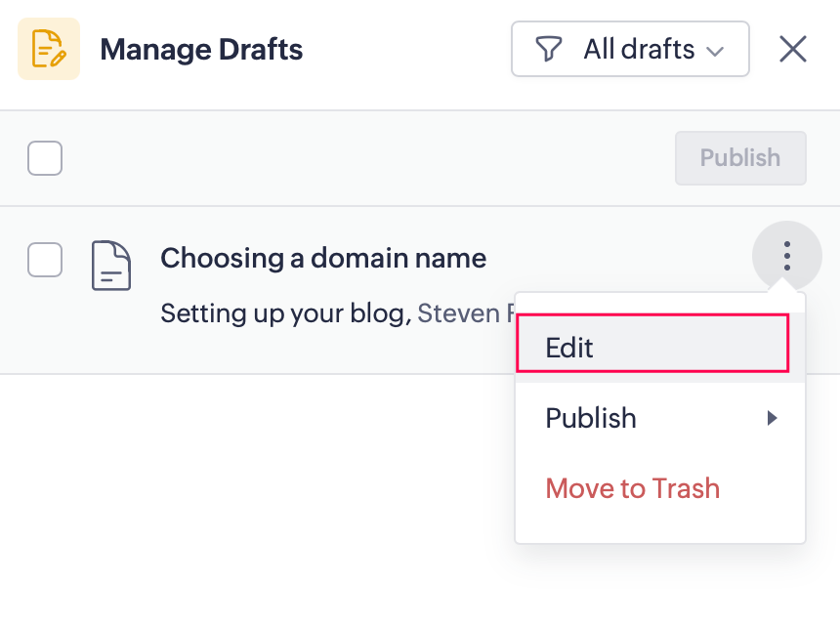840x623 pixels.
Task: Choose Publish in the draft context menu
Action: click(x=592, y=418)
